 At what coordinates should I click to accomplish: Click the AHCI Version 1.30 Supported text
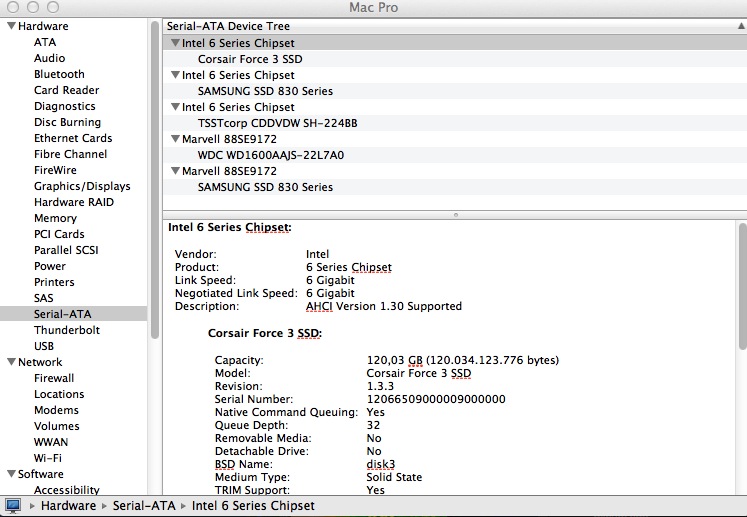pos(384,306)
